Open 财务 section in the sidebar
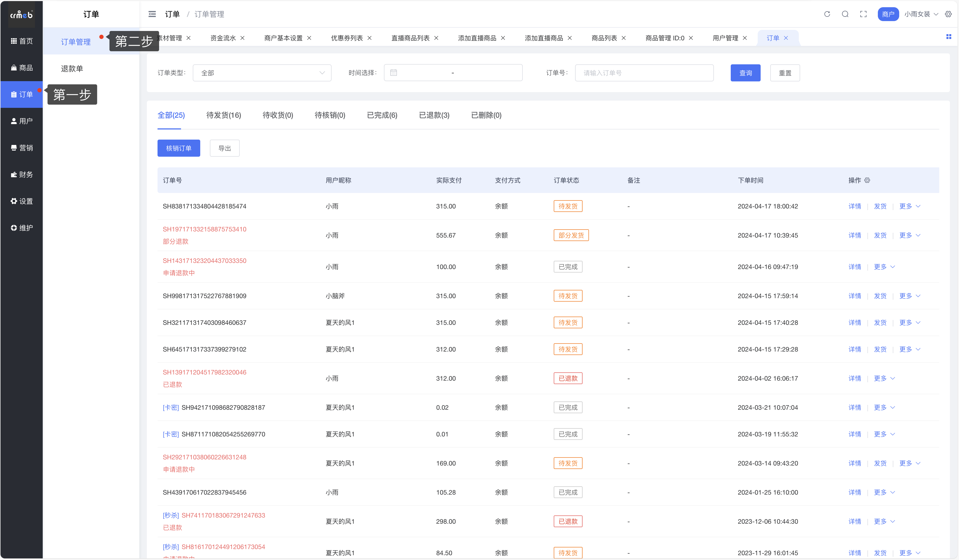The height and width of the screenshot is (560, 959). 22,174
